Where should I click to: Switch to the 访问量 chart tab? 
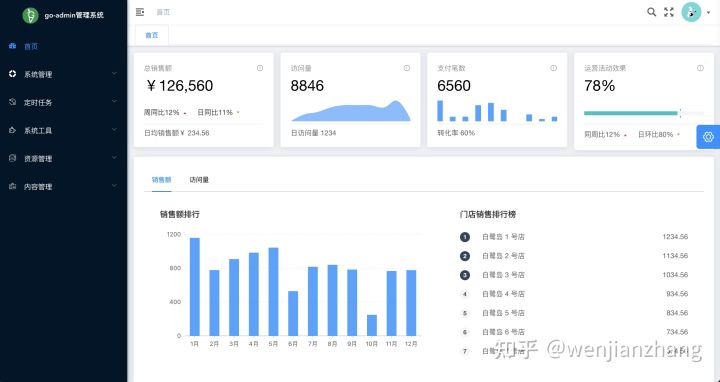point(199,180)
